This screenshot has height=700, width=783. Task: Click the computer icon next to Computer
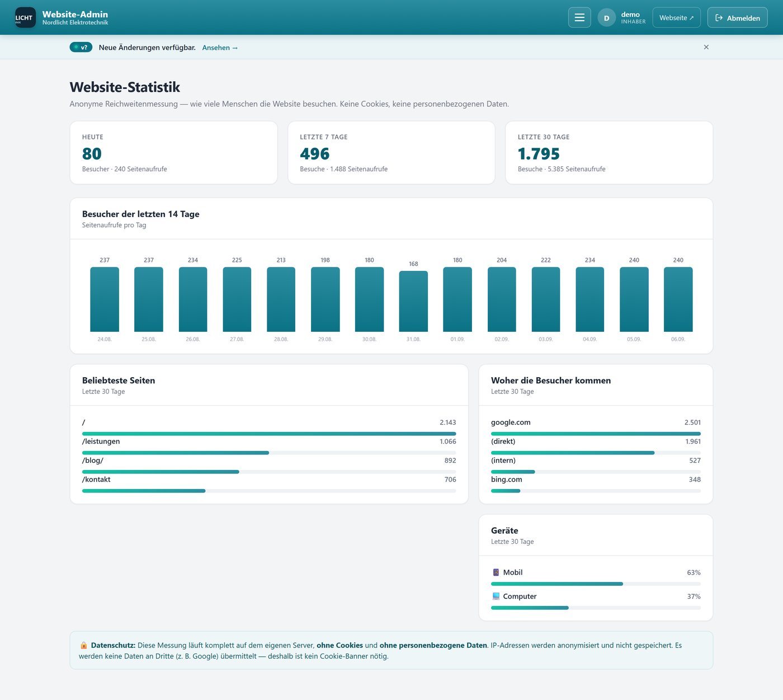pyautogui.click(x=496, y=596)
